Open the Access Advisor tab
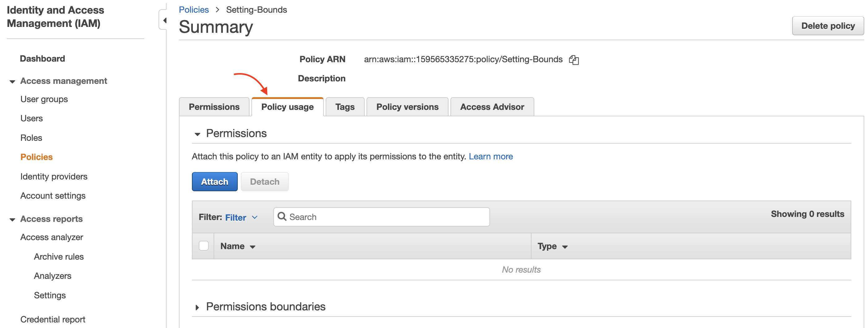This screenshot has width=868, height=328. (492, 107)
